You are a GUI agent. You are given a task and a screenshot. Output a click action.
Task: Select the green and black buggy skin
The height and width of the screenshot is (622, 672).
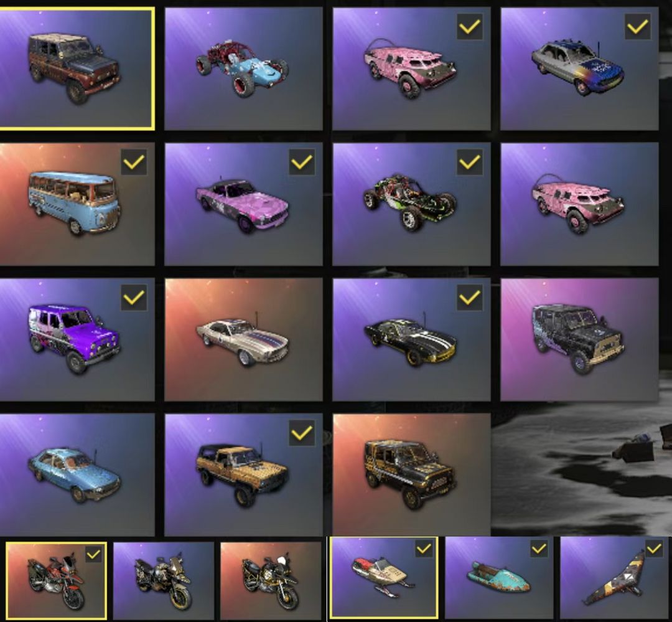(x=411, y=204)
